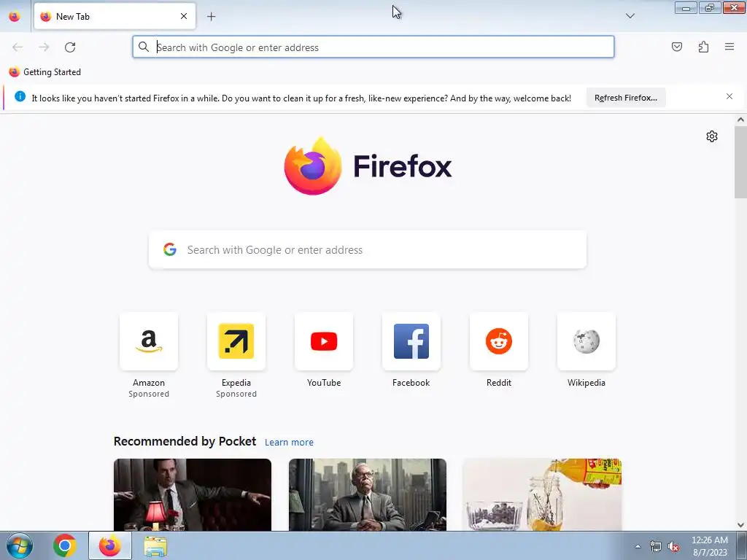Click the Google G icon in search
Viewport: 747px width, 560px height.
click(170, 249)
